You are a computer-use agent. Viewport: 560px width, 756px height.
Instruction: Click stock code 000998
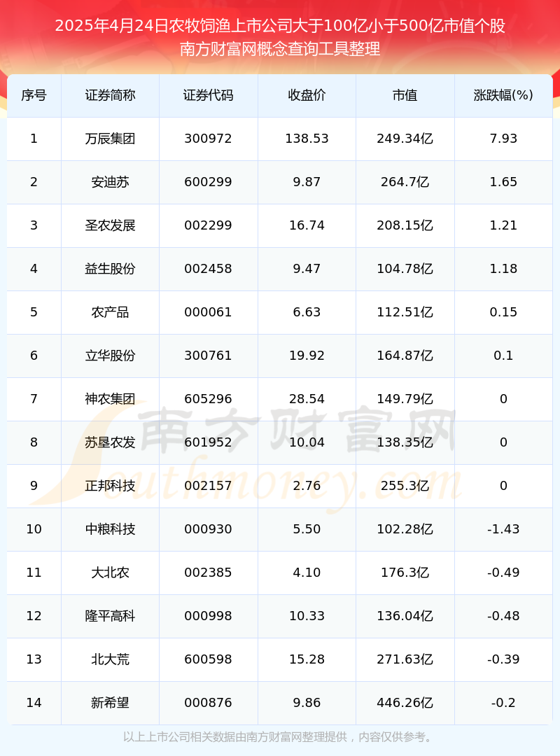pos(209,616)
